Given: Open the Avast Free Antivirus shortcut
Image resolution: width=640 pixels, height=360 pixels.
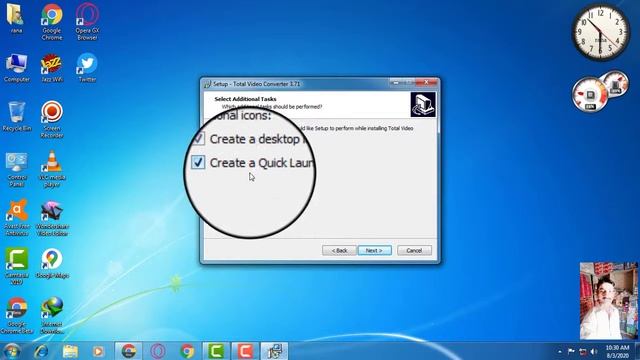Looking at the screenshot, I should point(16,218).
